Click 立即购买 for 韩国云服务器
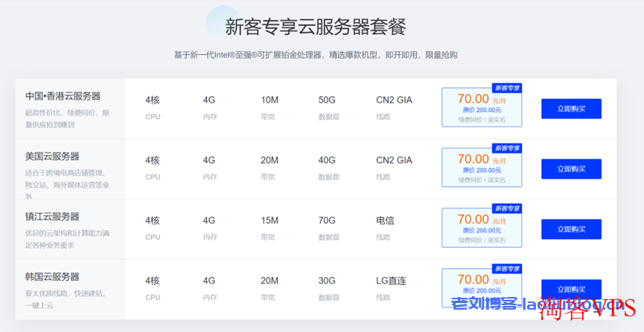 pos(571,290)
